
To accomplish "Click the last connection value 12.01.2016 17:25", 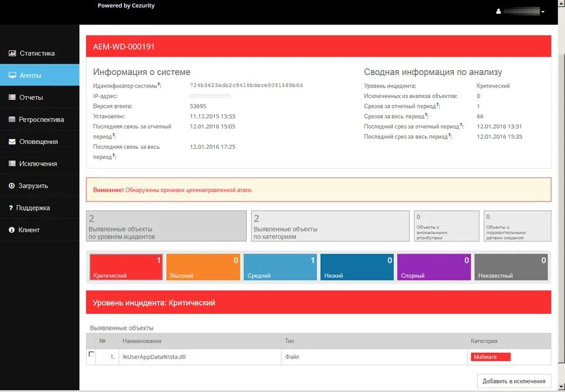I will [213, 146].
